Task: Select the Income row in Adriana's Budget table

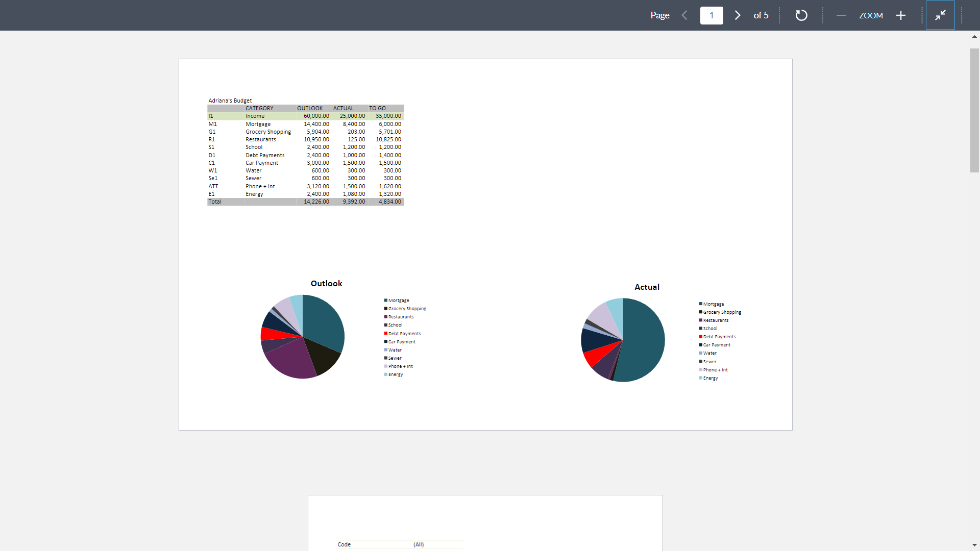Action: point(305,116)
